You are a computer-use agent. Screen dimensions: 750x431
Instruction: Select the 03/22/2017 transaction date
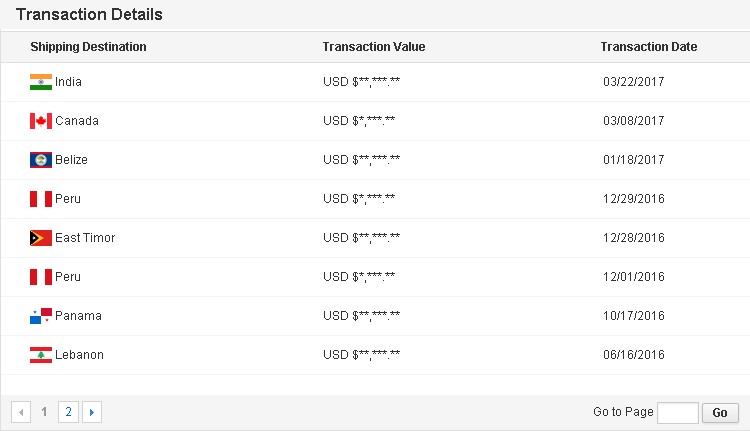(x=634, y=82)
